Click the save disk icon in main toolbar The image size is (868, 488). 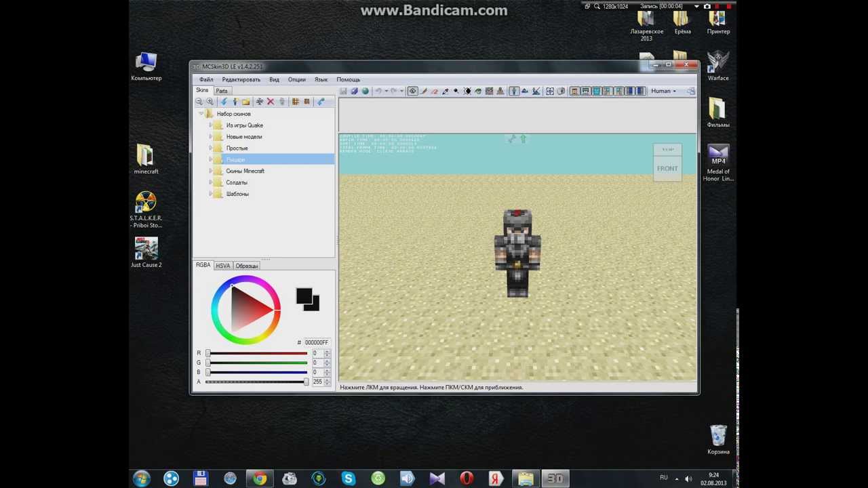tap(343, 91)
